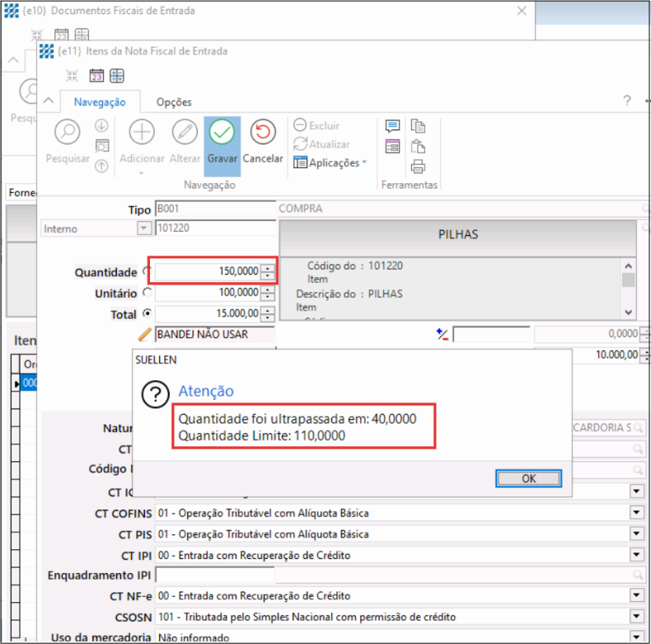Click the Pesquisar icon in Documentos Fiscais window
The image size is (651, 644).
click(x=29, y=92)
